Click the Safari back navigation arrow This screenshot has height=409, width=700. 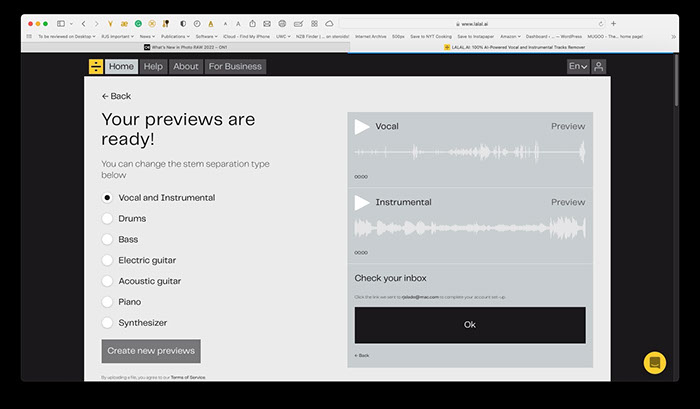coord(83,23)
